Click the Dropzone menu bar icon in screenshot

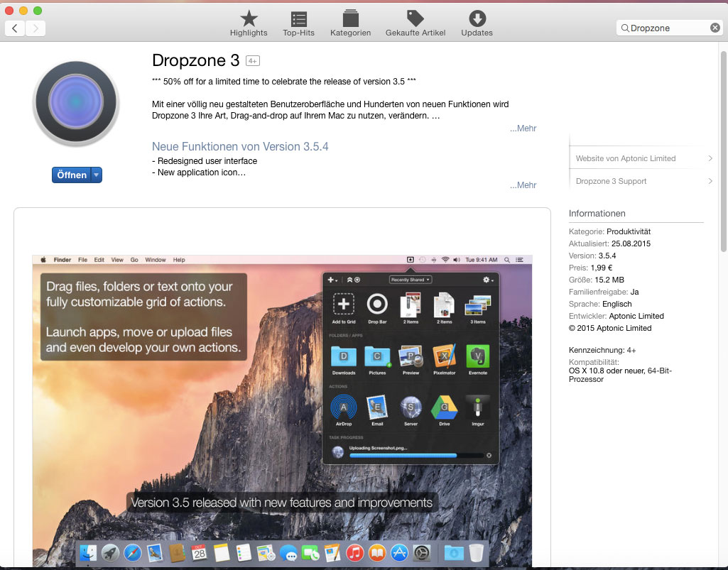411,260
